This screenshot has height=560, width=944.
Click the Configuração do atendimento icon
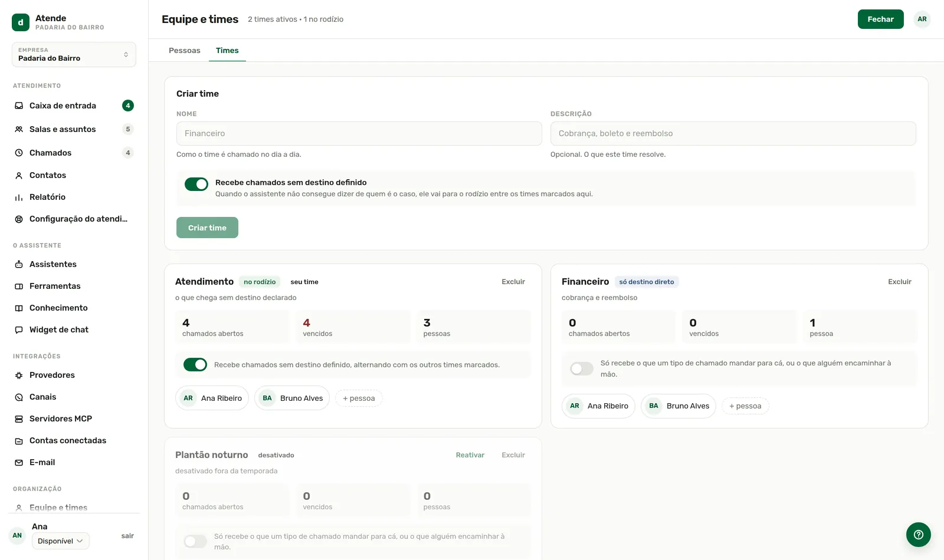click(x=19, y=219)
